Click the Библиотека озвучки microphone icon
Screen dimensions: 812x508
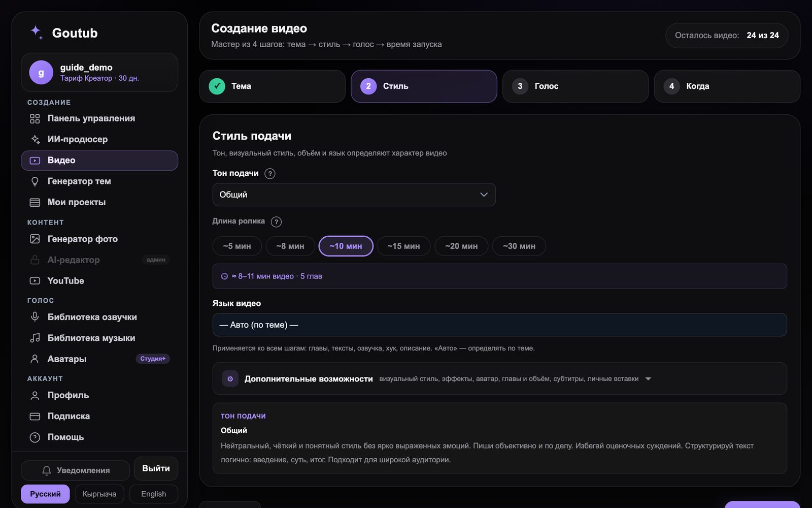35,317
